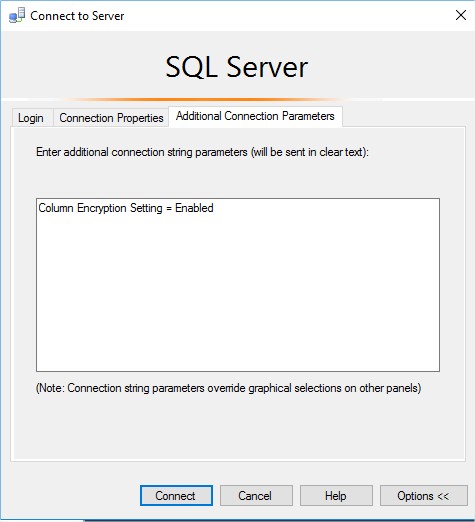Place the cursor after the word Enabled
Image resolution: width=475 pixels, height=522 pixels.
pos(214,208)
